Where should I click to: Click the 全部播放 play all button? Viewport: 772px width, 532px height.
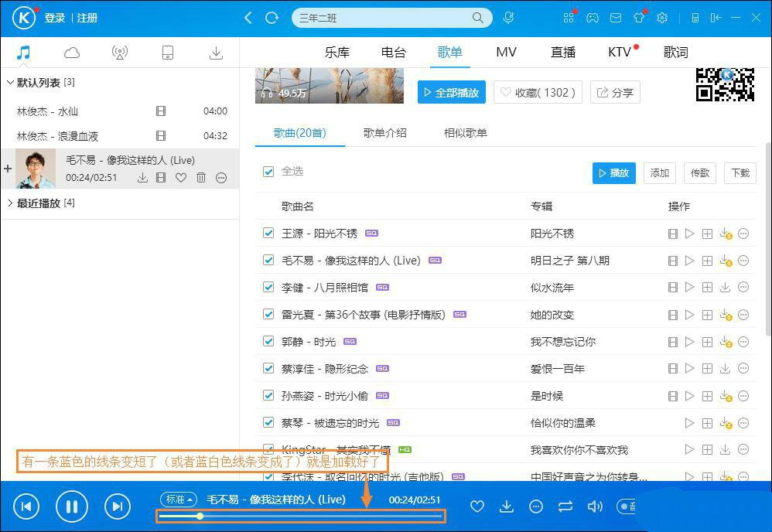pyautogui.click(x=451, y=91)
